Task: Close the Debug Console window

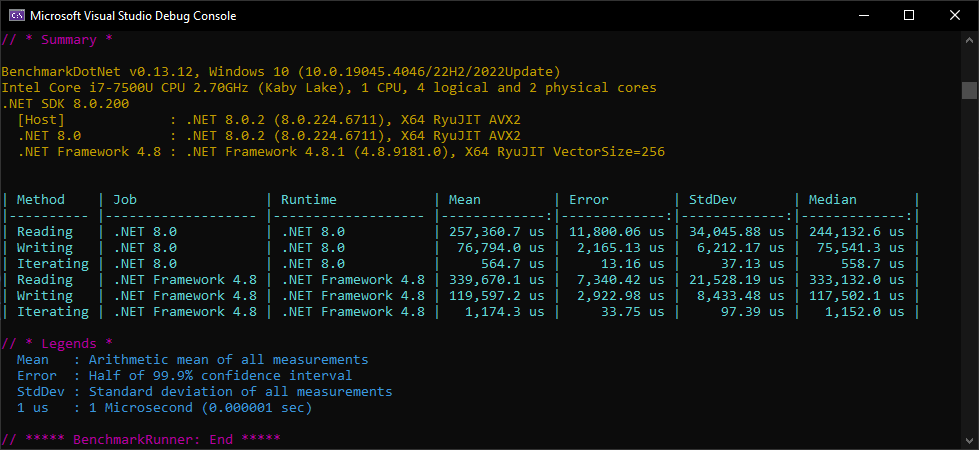Action: tap(955, 16)
